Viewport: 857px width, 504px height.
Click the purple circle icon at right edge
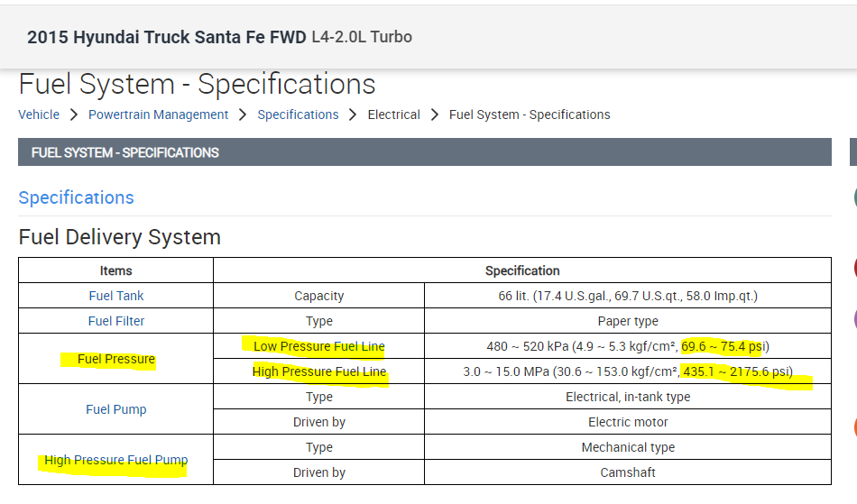click(853, 319)
